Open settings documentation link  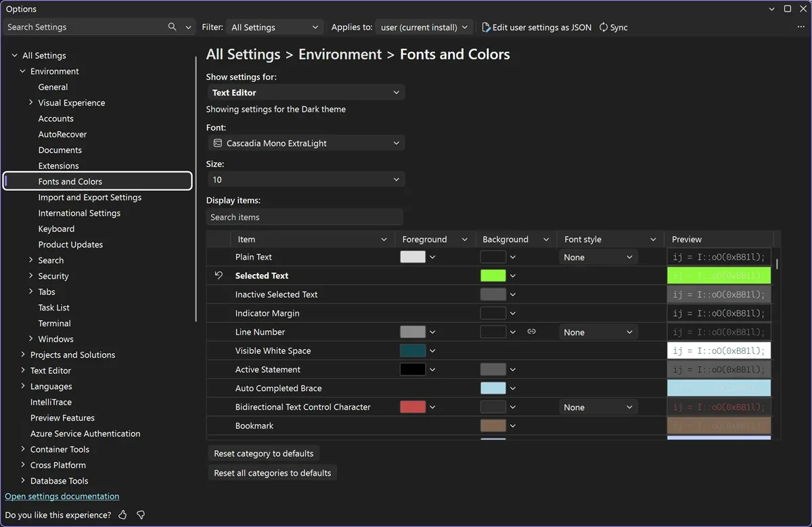click(x=62, y=497)
